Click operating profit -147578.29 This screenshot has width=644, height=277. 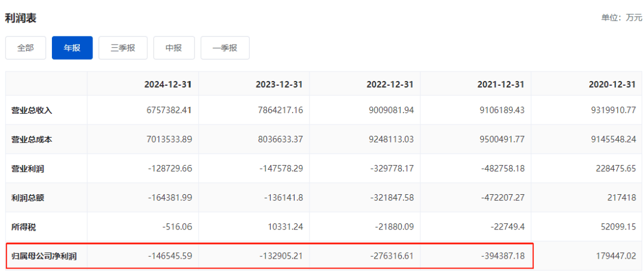tap(281, 168)
